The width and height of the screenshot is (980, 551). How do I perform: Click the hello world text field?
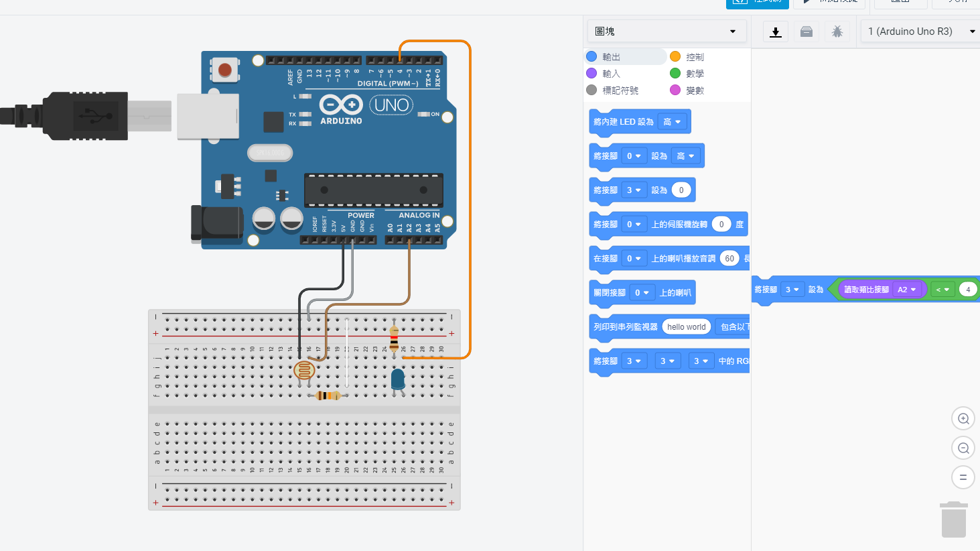tap(686, 327)
